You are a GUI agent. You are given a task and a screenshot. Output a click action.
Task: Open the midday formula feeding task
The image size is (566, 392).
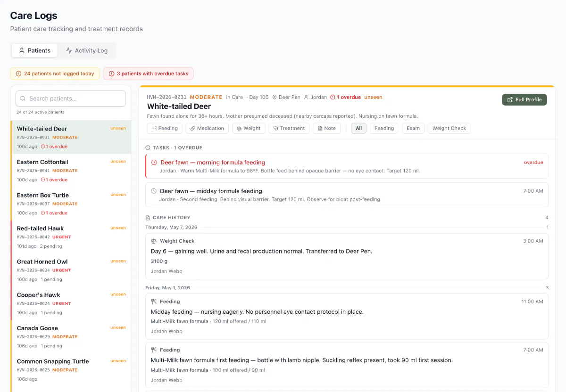pos(347,195)
